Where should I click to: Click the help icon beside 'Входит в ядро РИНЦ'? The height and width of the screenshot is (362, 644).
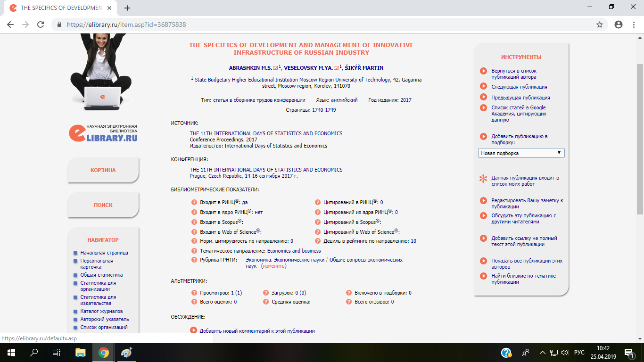point(194,212)
